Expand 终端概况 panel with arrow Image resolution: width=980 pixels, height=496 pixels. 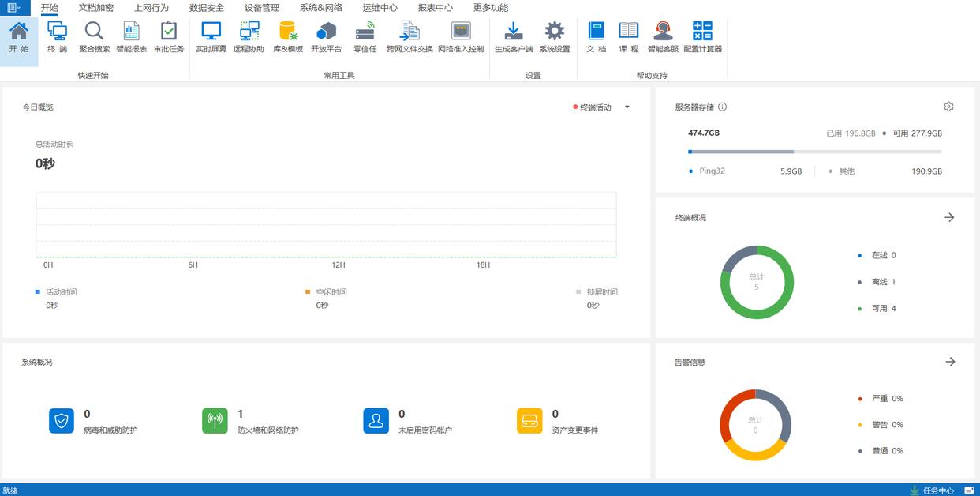949,217
